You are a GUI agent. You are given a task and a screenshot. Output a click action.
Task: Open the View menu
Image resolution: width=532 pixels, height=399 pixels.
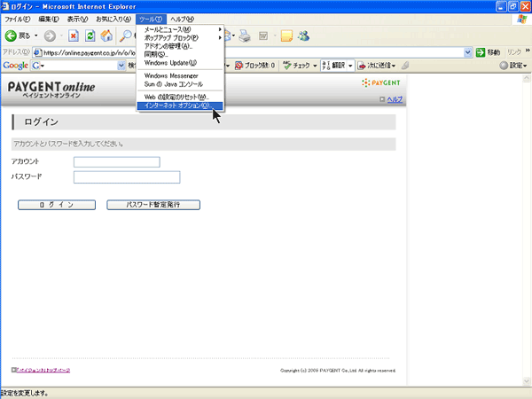(77, 19)
